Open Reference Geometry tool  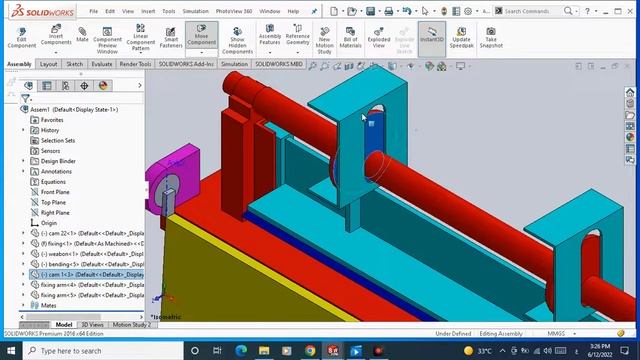pyautogui.click(x=298, y=35)
